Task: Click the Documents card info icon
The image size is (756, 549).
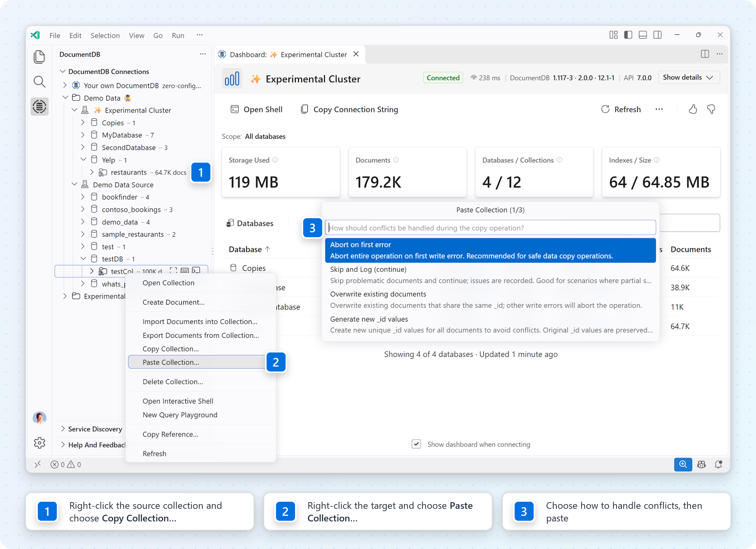Action: (x=396, y=160)
